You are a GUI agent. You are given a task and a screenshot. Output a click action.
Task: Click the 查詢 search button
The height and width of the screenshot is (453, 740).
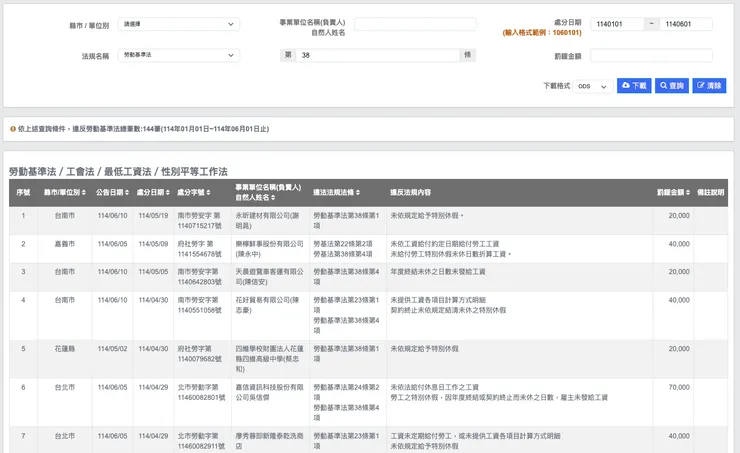click(x=672, y=85)
